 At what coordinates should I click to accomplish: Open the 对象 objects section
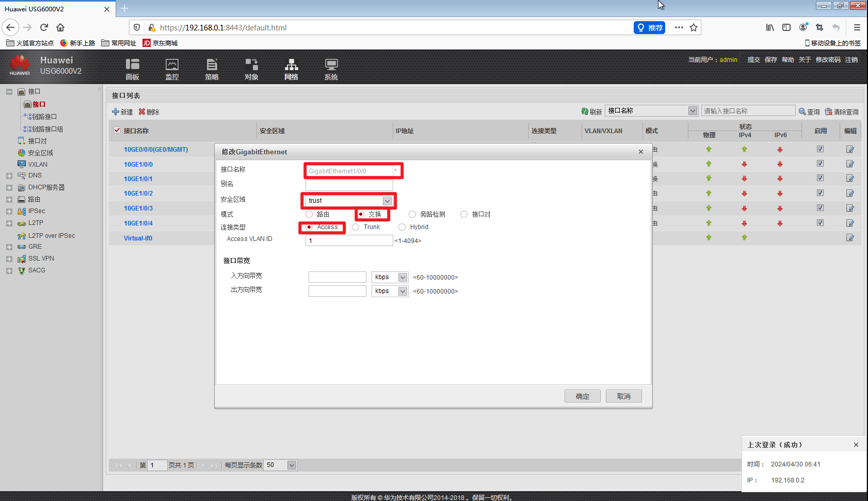pyautogui.click(x=251, y=68)
